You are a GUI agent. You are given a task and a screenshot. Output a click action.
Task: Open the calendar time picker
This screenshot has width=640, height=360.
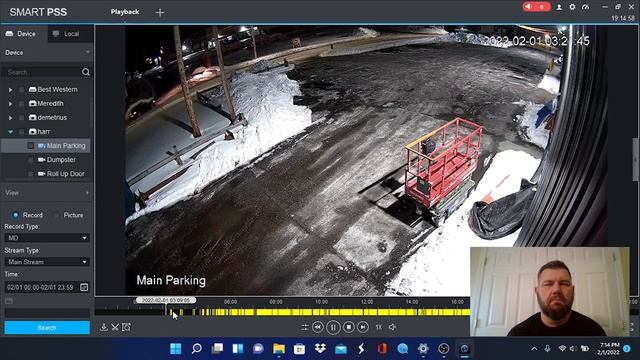(x=84, y=287)
